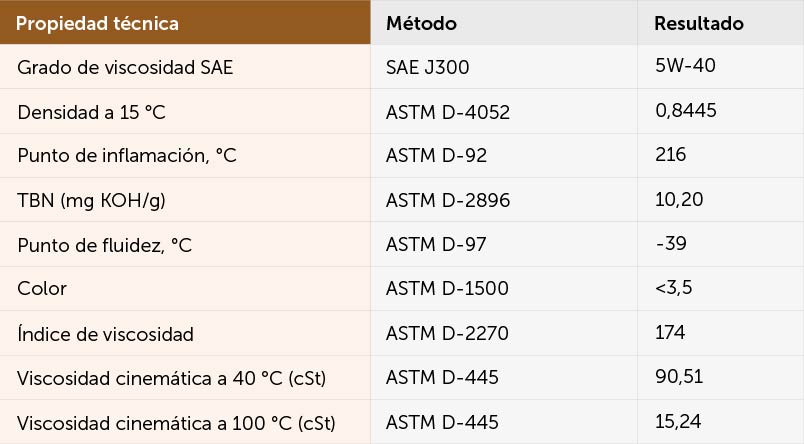Select the 5W-40 result value
804x444 pixels.
(685, 66)
